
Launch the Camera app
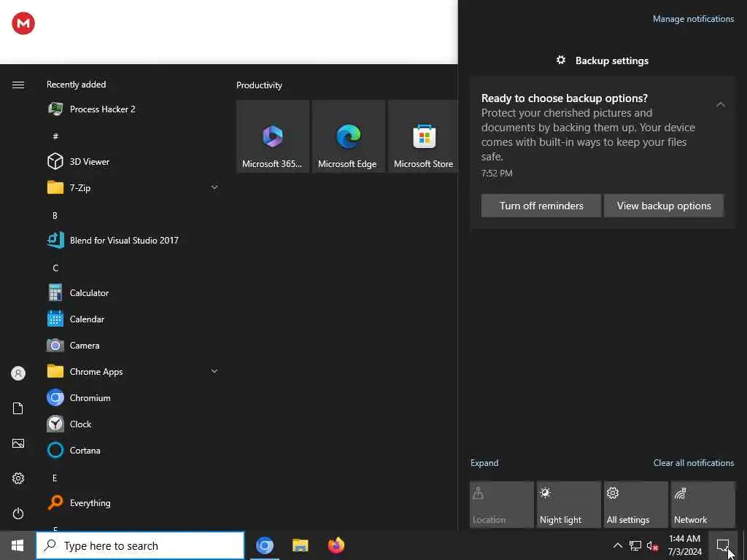click(x=133, y=345)
